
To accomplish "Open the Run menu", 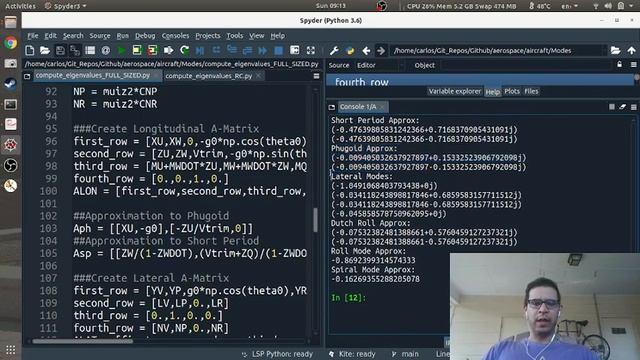I will (x=122, y=36).
